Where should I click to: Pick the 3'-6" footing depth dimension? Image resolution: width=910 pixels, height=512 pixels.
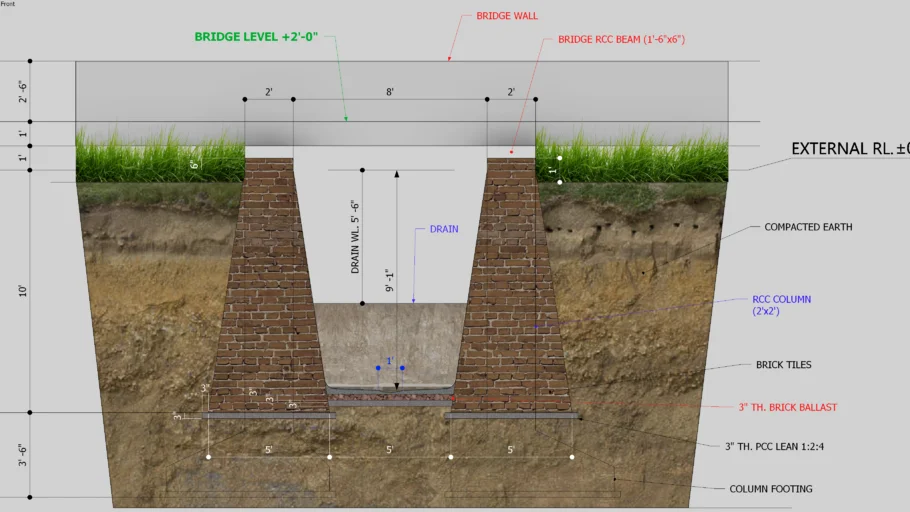click(x=22, y=455)
